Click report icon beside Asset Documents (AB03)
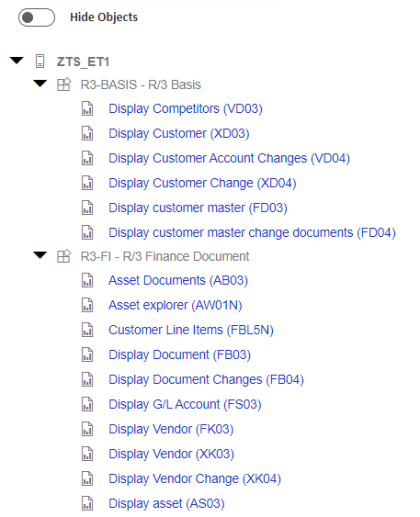The image size is (420, 517). coord(87,280)
